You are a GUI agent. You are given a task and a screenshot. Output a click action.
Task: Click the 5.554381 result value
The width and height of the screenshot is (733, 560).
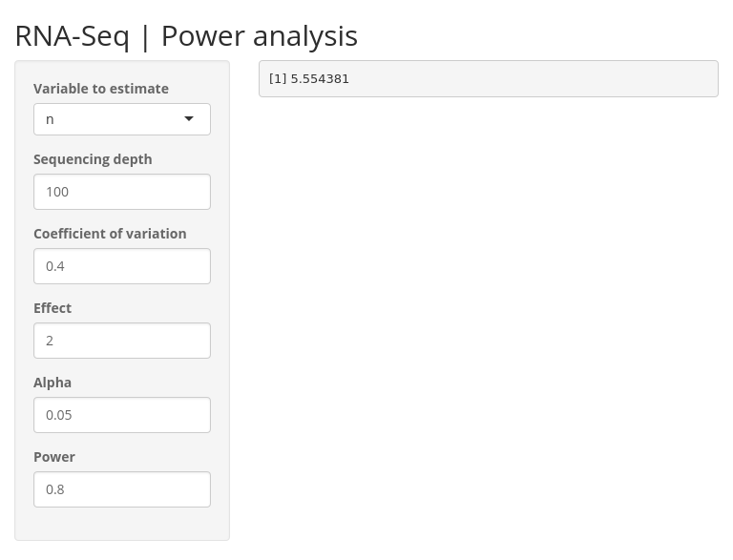point(320,78)
